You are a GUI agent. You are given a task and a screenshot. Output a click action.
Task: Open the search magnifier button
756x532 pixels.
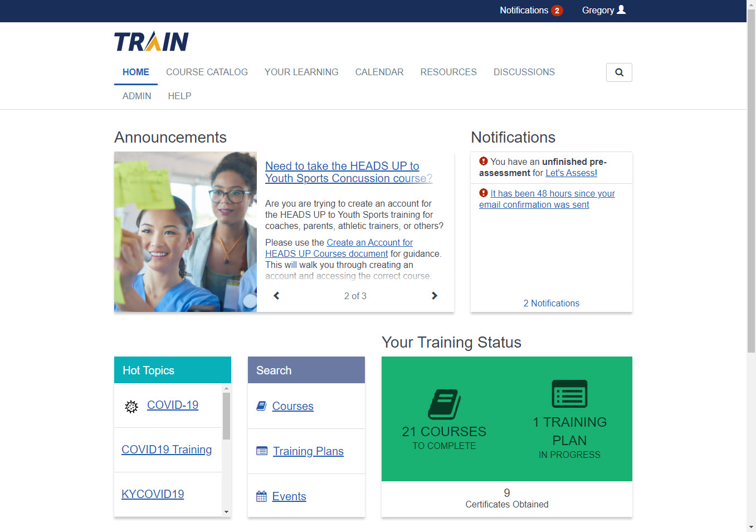click(619, 72)
